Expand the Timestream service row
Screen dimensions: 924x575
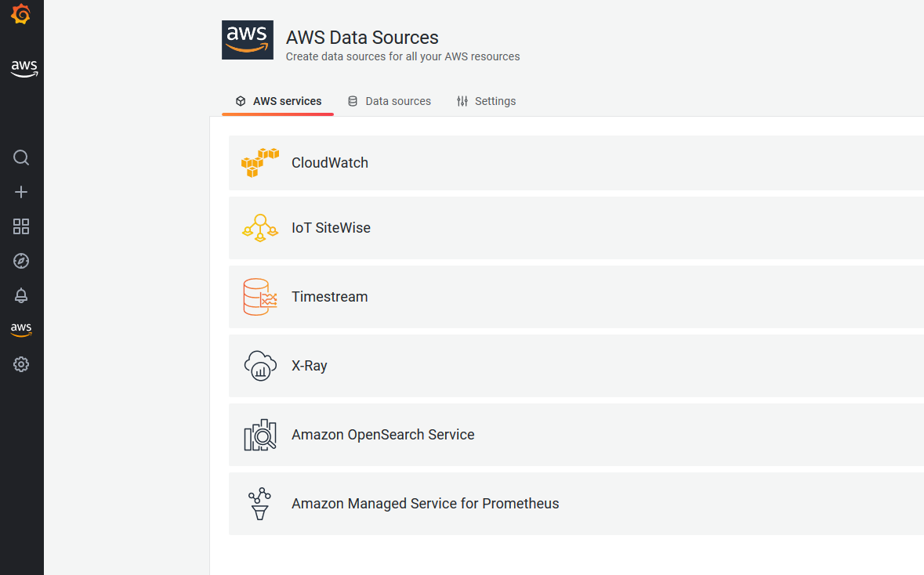pyautogui.click(x=576, y=297)
